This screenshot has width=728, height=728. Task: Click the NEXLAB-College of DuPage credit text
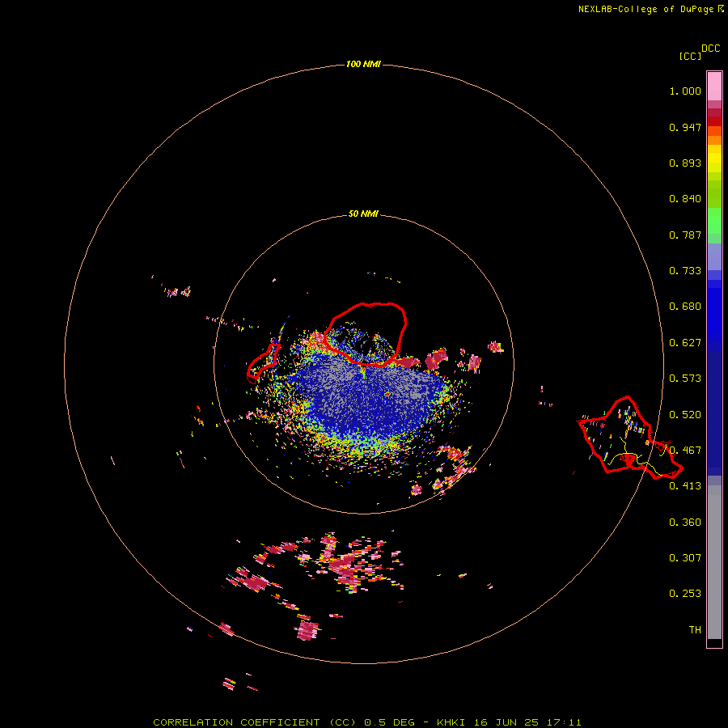point(650,9)
